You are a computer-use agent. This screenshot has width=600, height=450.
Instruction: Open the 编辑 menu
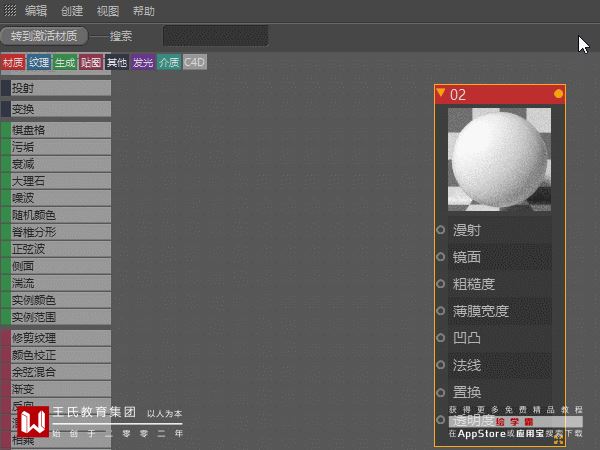36,11
